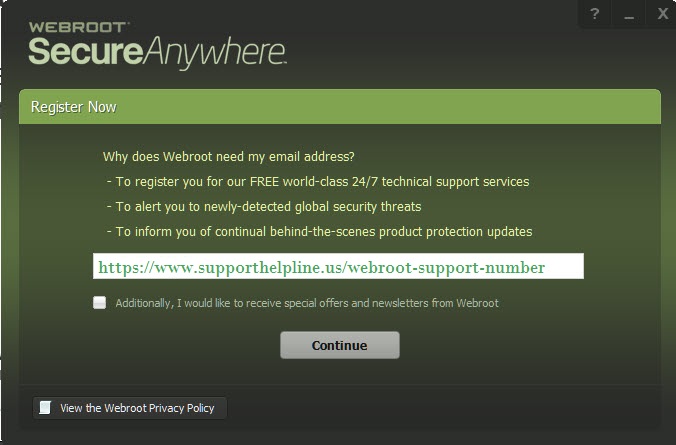Open help via the question mark icon
Screen dimensions: 676x445
tap(595, 14)
